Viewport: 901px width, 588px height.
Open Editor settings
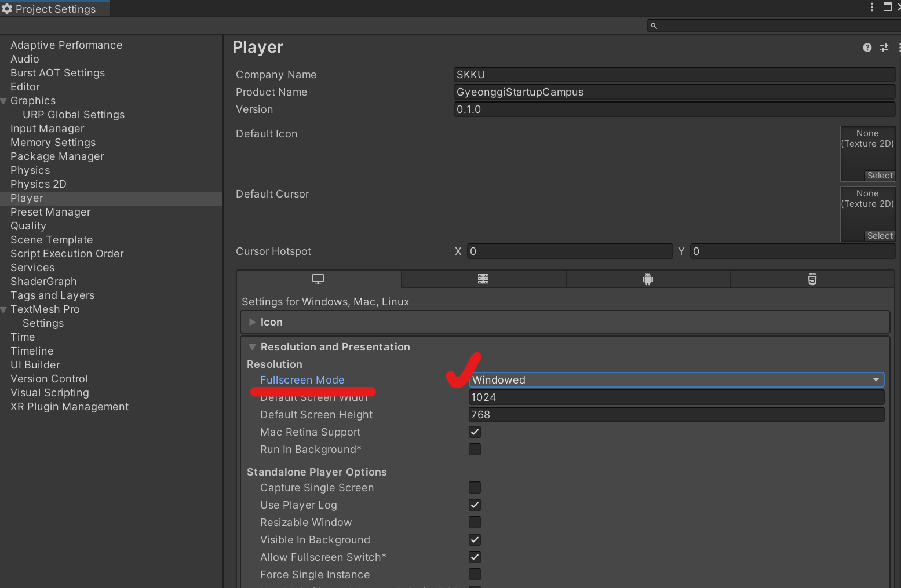(25, 87)
